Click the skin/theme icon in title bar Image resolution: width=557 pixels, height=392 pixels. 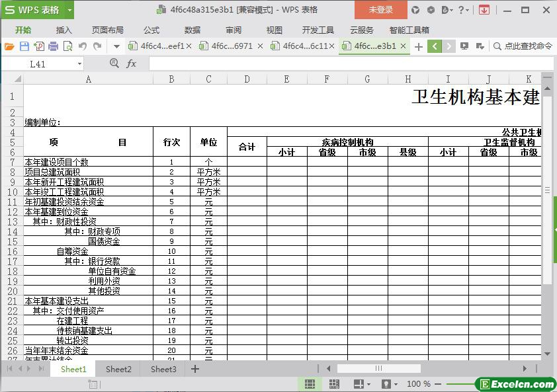(415, 10)
